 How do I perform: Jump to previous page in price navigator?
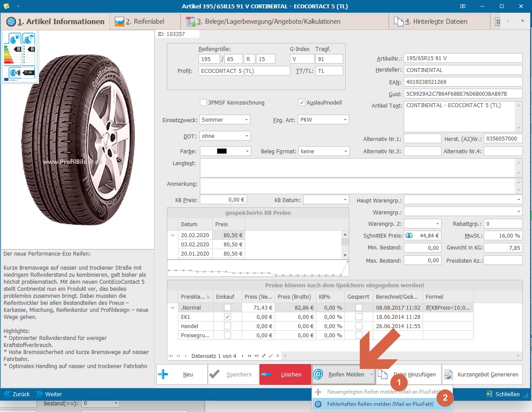click(x=178, y=356)
